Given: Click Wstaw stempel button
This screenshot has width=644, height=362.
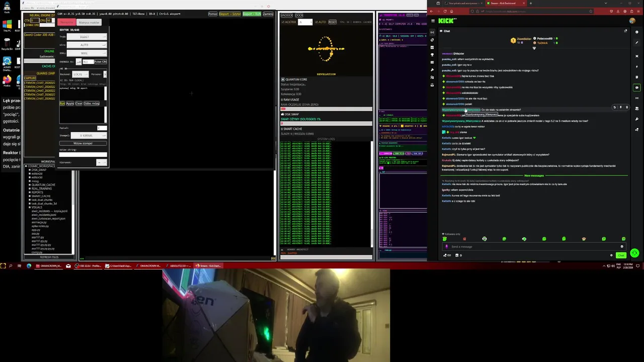Looking at the screenshot, I should (83, 143).
